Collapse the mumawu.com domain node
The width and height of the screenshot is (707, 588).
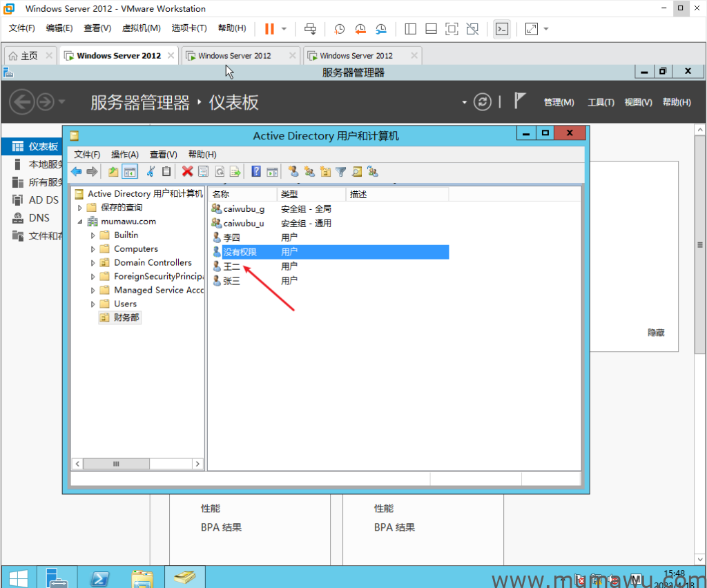click(x=80, y=222)
